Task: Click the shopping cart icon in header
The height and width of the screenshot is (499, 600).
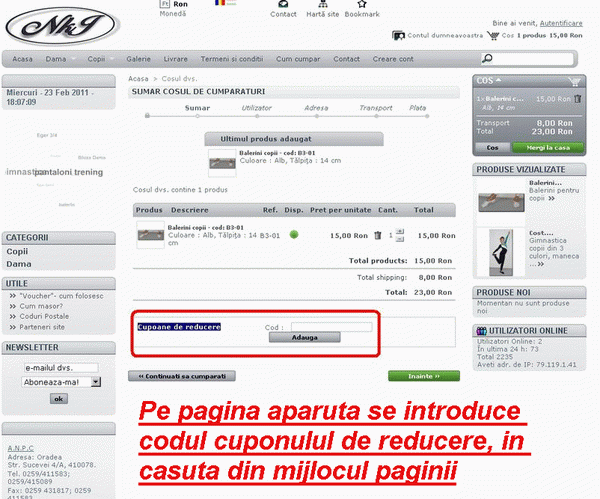Action: (x=493, y=36)
